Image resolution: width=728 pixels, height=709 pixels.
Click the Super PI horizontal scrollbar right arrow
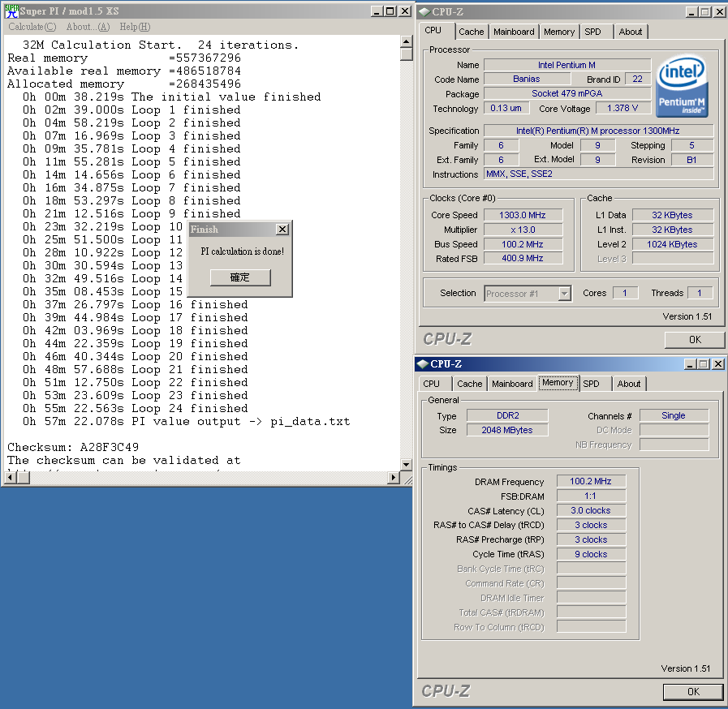tap(394, 477)
